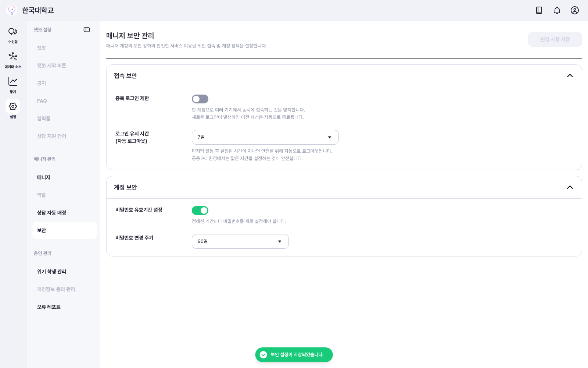
Task: Collapse the sidebar panel icon
Action: (x=87, y=30)
